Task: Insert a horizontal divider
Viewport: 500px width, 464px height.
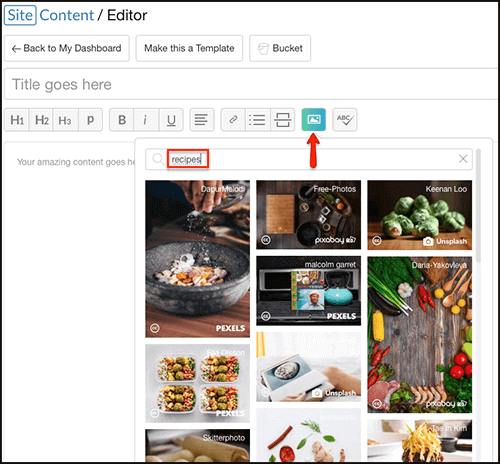Action: point(283,120)
